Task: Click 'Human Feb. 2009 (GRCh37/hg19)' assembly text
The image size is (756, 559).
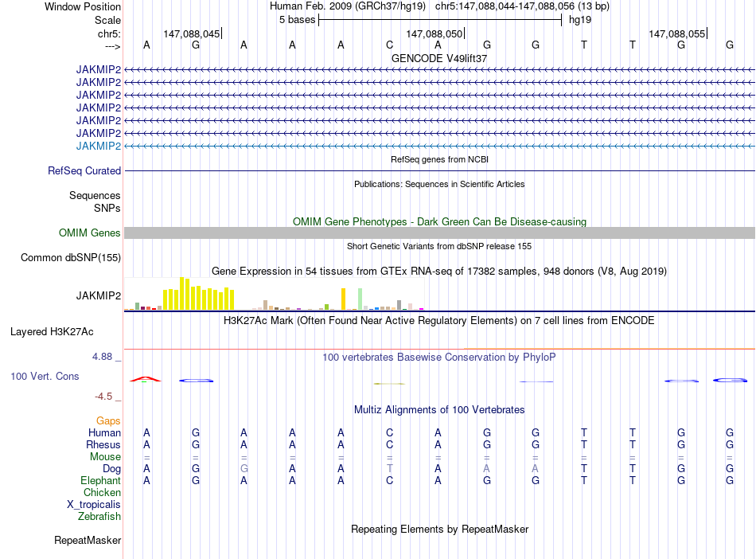Action: click(x=348, y=6)
